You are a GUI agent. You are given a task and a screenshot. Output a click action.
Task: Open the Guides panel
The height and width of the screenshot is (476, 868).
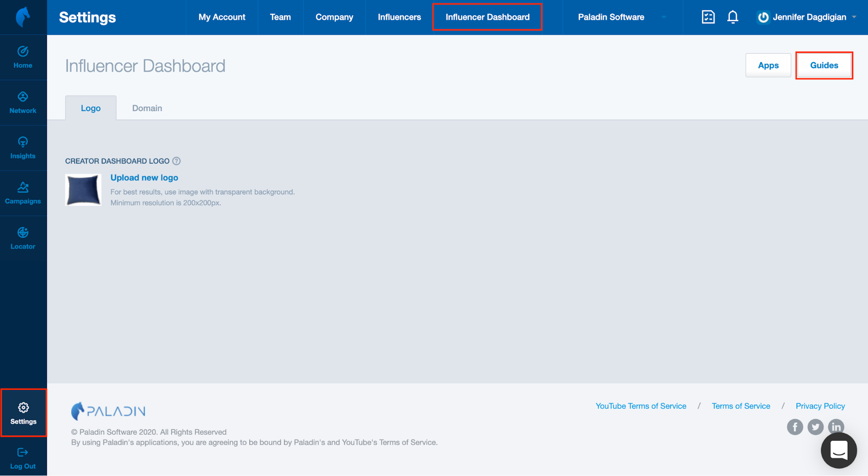pyautogui.click(x=824, y=65)
